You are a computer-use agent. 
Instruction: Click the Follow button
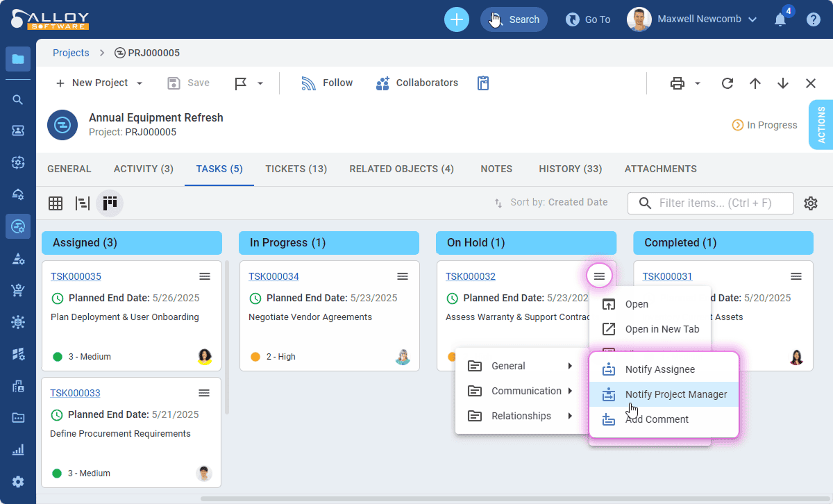pyautogui.click(x=327, y=83)
